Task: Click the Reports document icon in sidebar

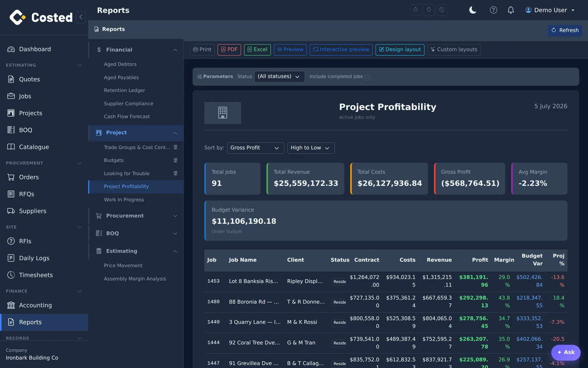Action: point(11,322)
